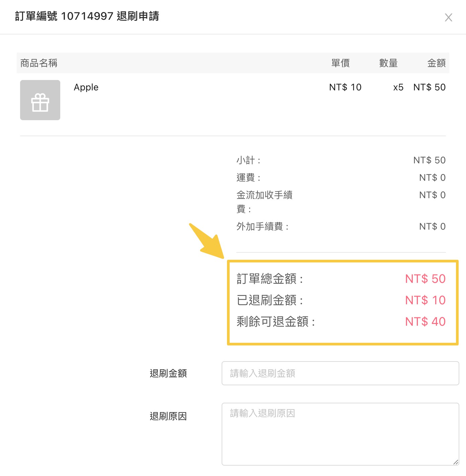Click the 單價 column header
This screenshot has width=466, height=476.
(x=340, y=63)
